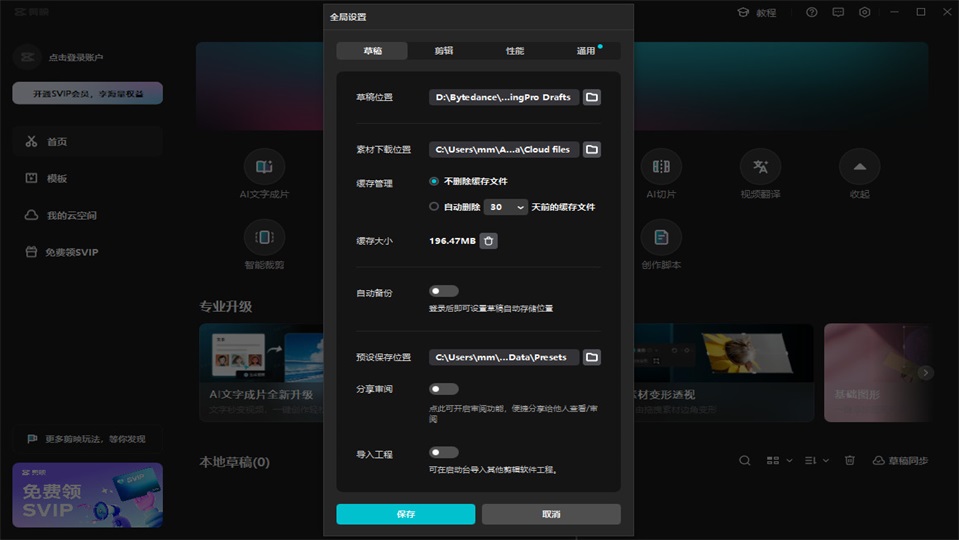
Task: Click Cloud files download path field
Action: 503,149
